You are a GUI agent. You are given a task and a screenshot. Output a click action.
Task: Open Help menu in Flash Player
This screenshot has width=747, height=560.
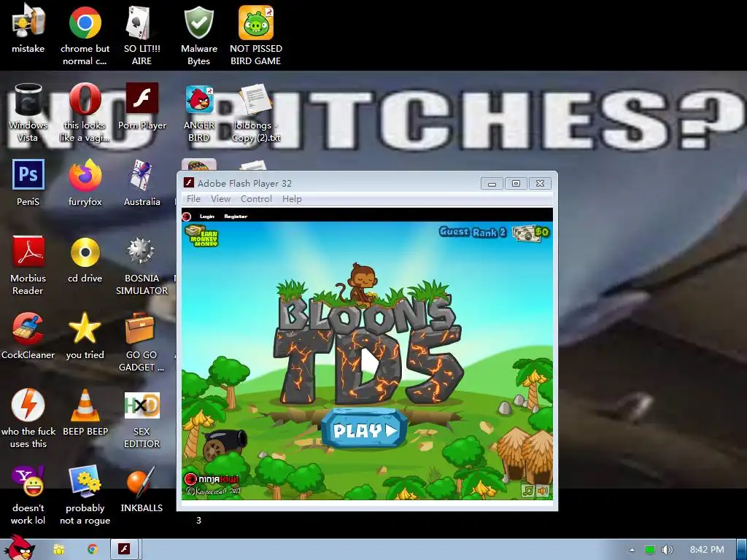(292, 198)
